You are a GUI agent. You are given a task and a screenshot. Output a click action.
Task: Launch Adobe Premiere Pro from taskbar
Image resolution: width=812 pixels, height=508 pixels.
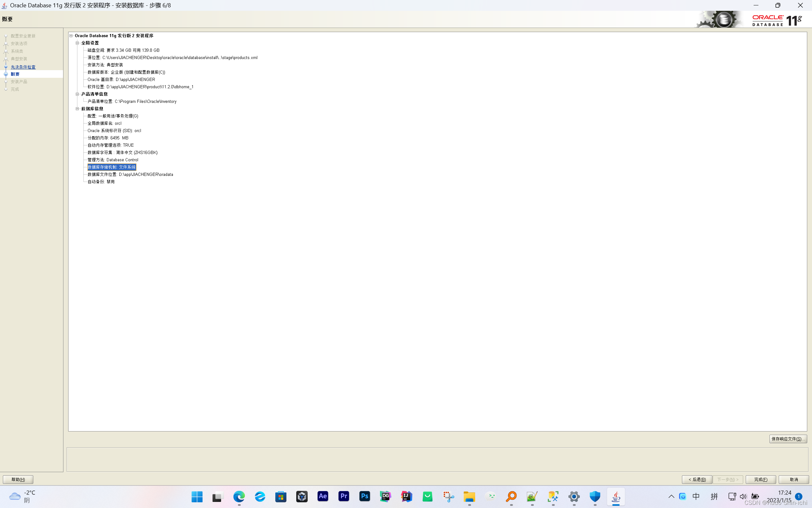[x=344, y=497]
